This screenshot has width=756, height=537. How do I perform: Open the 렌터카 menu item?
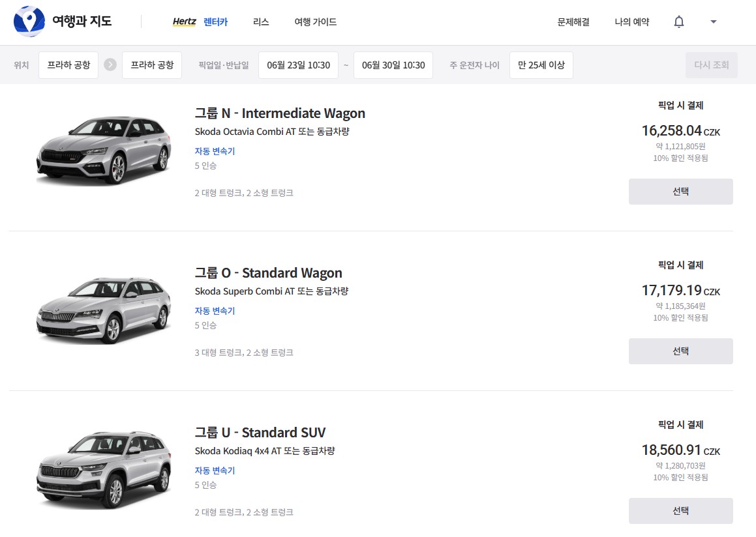[x=215, y=22]
